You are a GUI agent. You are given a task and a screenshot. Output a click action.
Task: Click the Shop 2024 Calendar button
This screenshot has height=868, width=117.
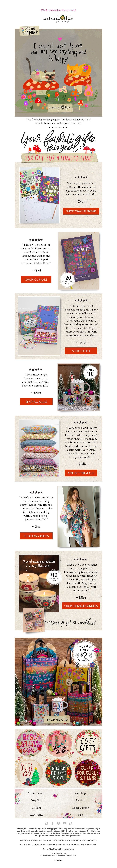pos(81,211)
